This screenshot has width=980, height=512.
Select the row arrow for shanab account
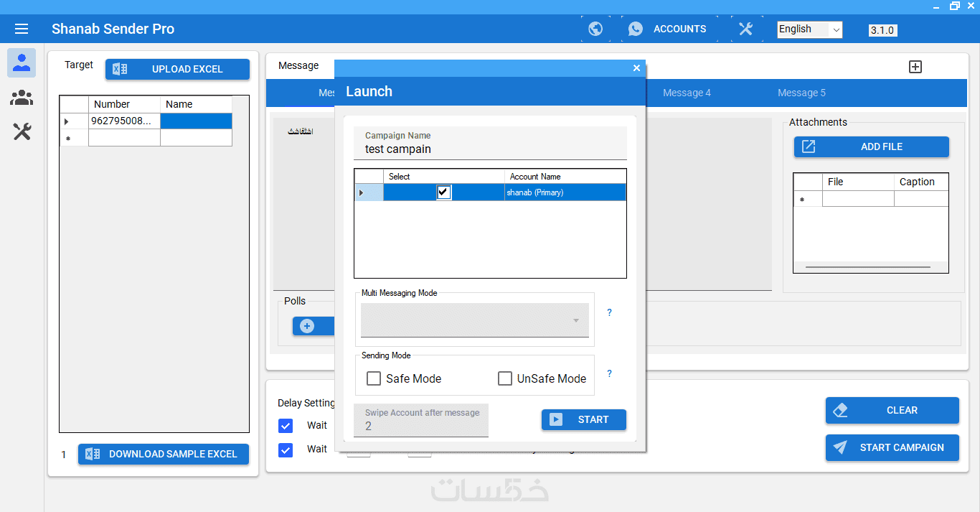[369, 192]
